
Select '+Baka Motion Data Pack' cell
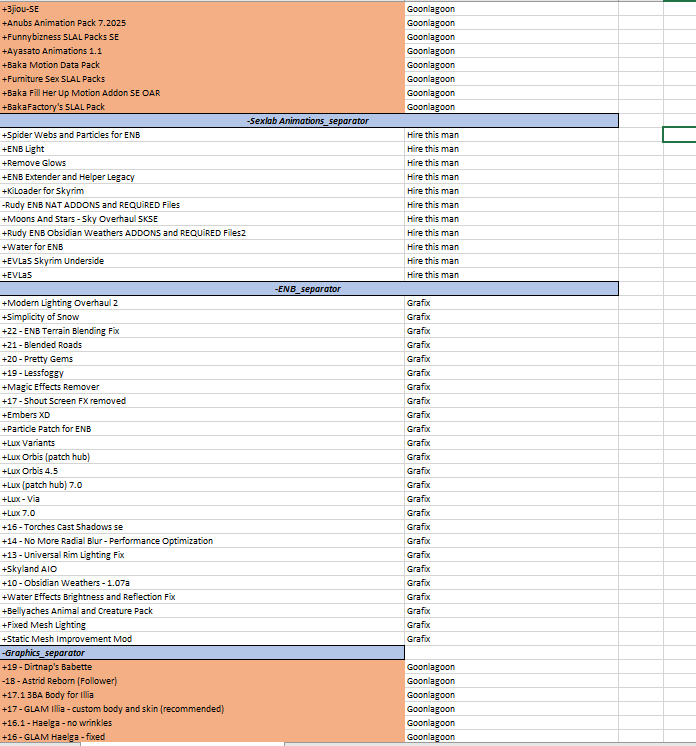202,65
